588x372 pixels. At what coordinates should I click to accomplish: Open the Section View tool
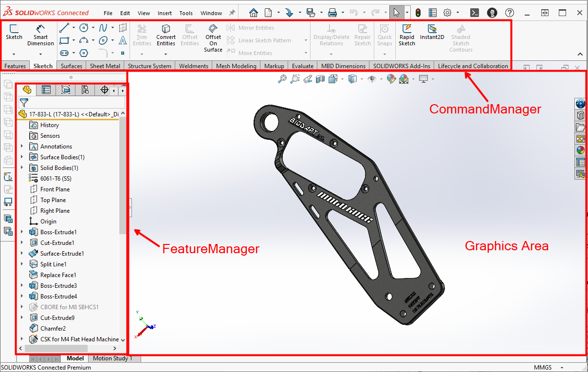pos(319,79)
